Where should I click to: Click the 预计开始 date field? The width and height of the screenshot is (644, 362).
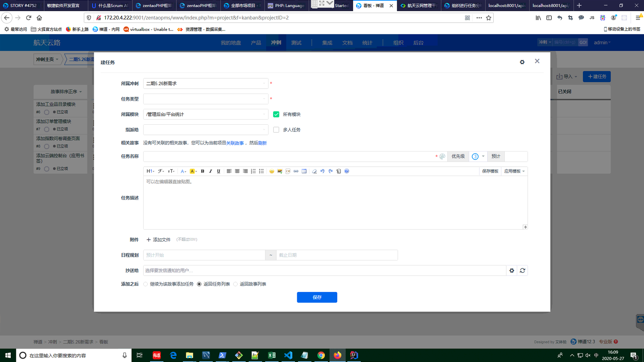tap(204, 255)
